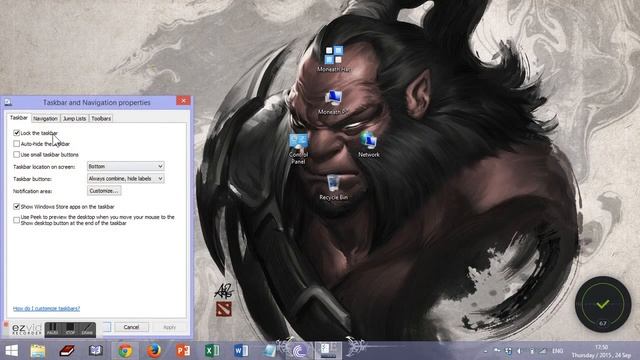The width and height of the screenshot is (640, 360).
Task: Open PowerPoint from the taskbar
Action: (x=183, y=351)
